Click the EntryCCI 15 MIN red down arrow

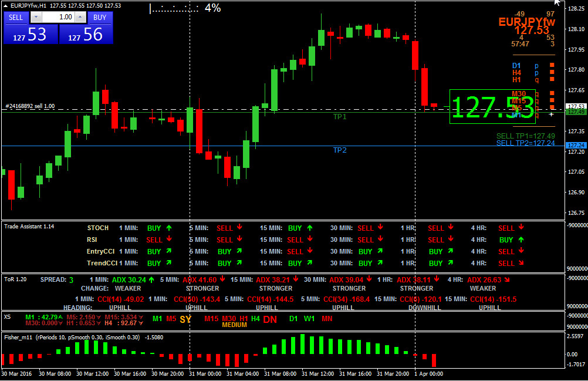pyautogui.click(x=310, y=251)
